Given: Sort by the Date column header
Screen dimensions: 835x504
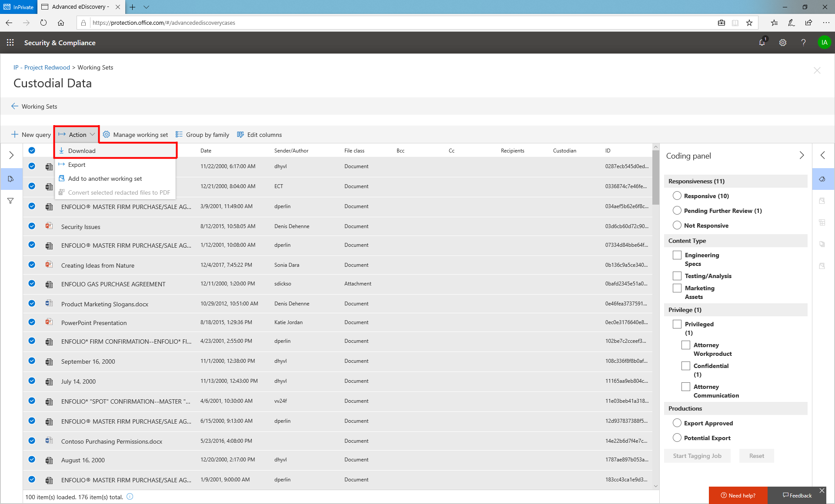Looking at the screenshot, I should click(206, 151).
